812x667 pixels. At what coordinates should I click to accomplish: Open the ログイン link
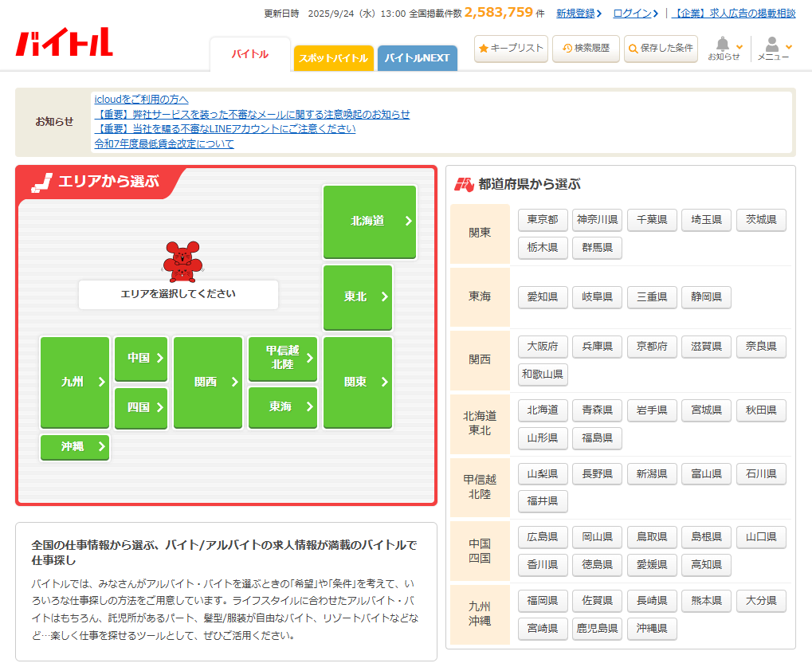click(634, 14)
